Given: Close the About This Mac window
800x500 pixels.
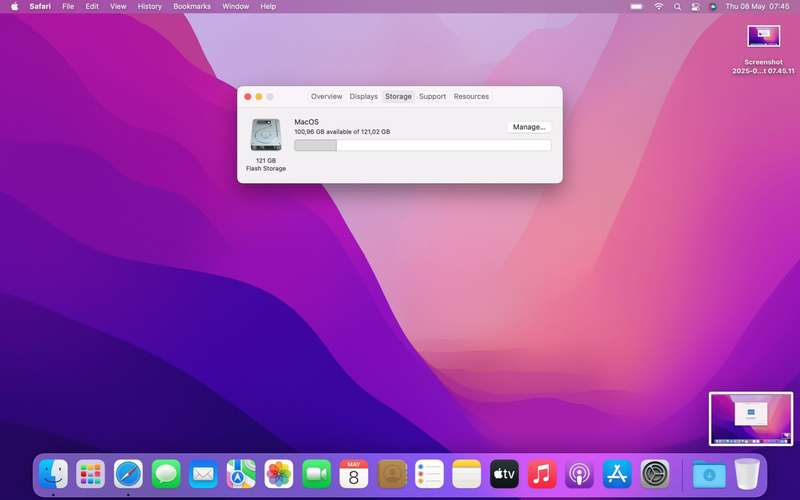Looking at the screenshot, I should 248,96.
